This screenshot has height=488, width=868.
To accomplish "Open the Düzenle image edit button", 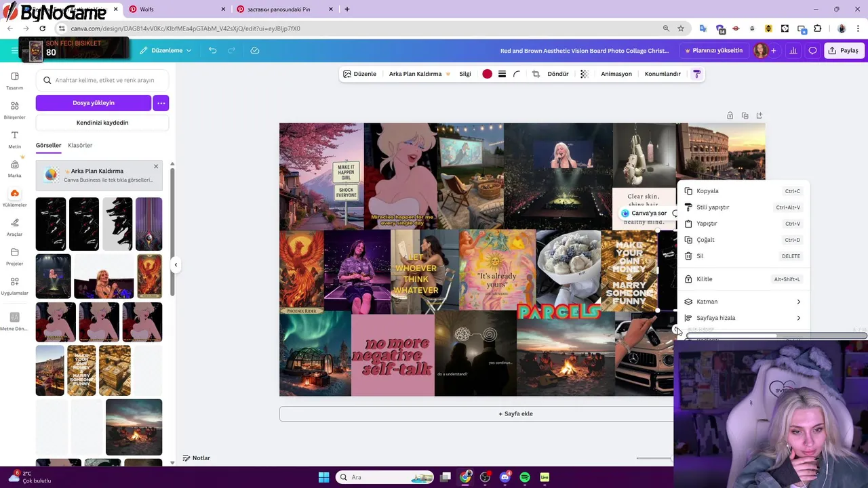I will click(359, 74).
